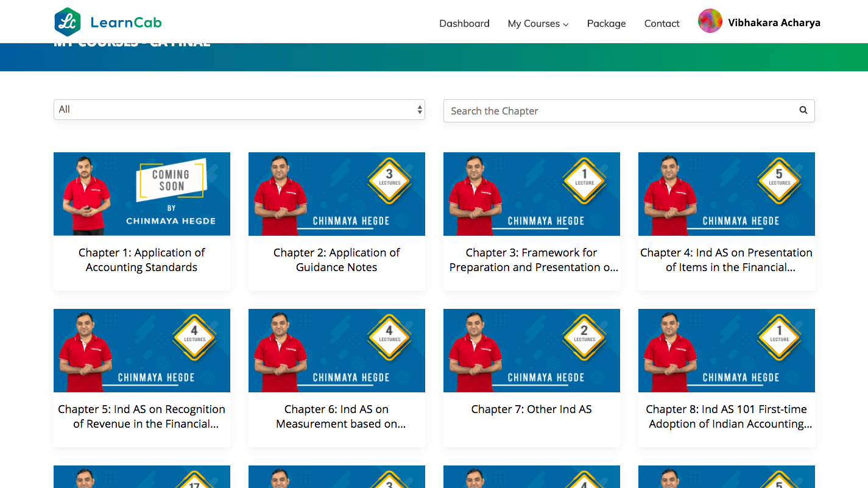Go to the Package page

[606, 24]
